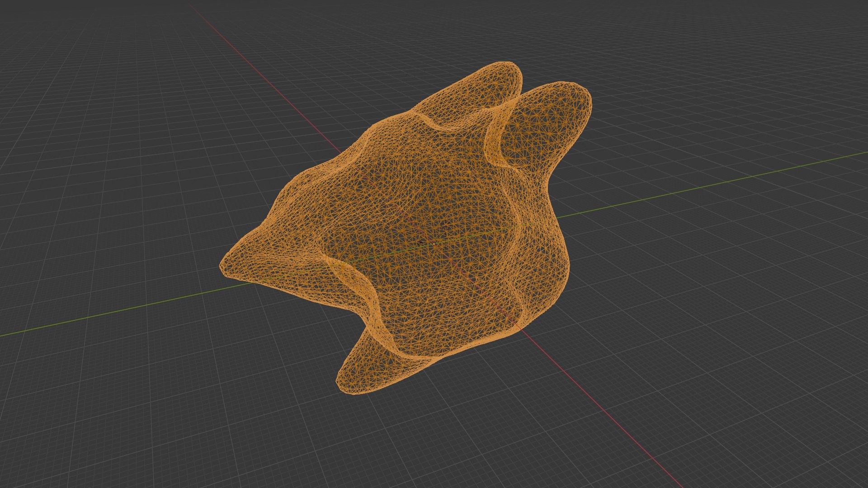868x488 pixels.
Task: Select the point light object inside the mesh
Action: coord(446,226)
